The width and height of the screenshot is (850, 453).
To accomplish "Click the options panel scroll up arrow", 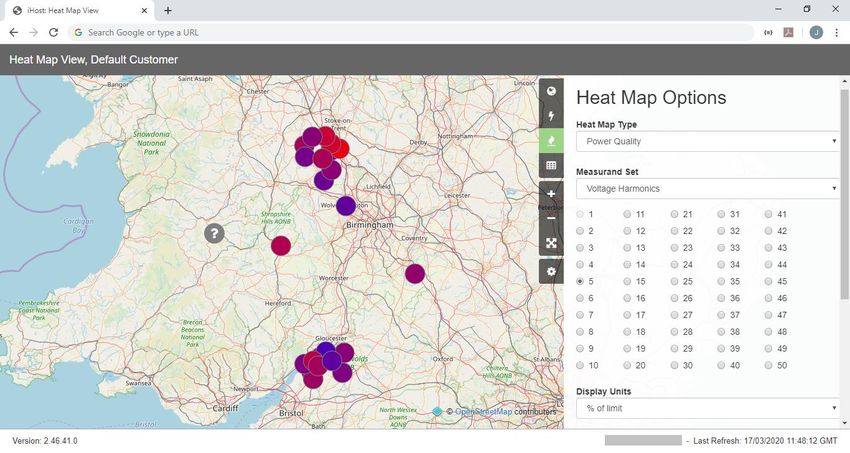I will point(844,81).
